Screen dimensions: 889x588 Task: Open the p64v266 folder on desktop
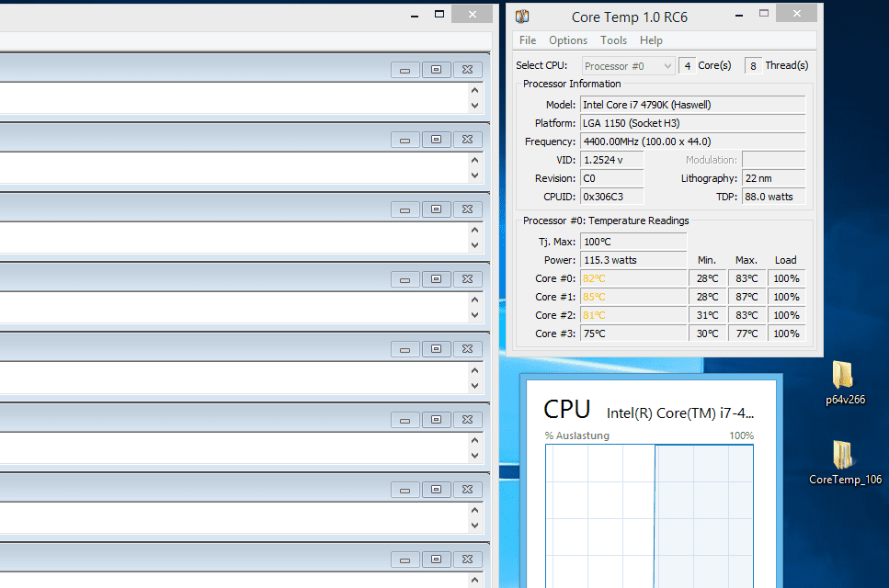pyautogui.click(x=845, y=383)
